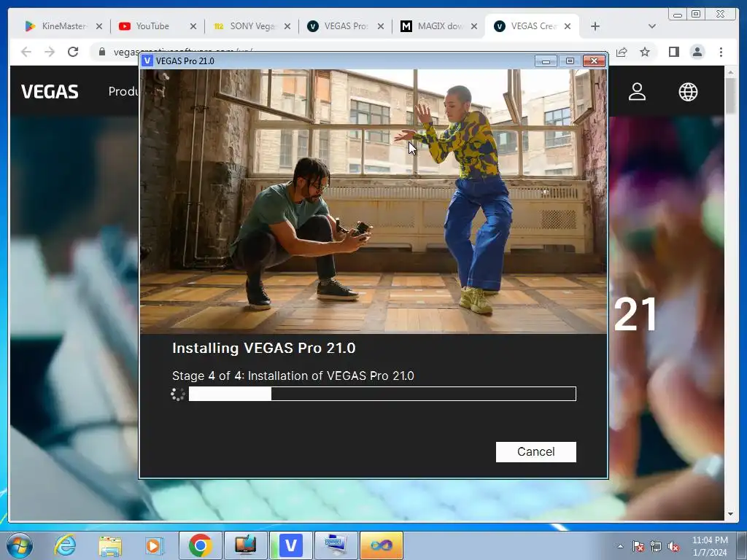Open Action Center flag icon
The image size is (747, 560).
[638, 546]
